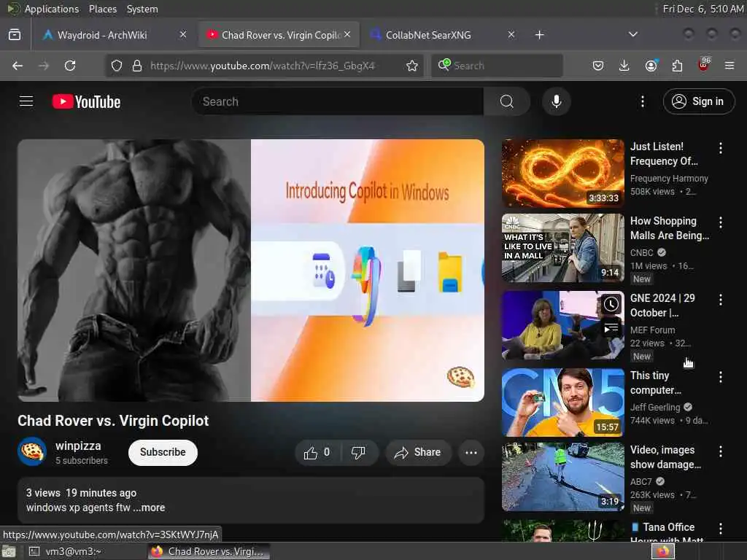The image size is (747, 560).
Task: Open winpizza channel name link
Action: [x=78, y=446]
